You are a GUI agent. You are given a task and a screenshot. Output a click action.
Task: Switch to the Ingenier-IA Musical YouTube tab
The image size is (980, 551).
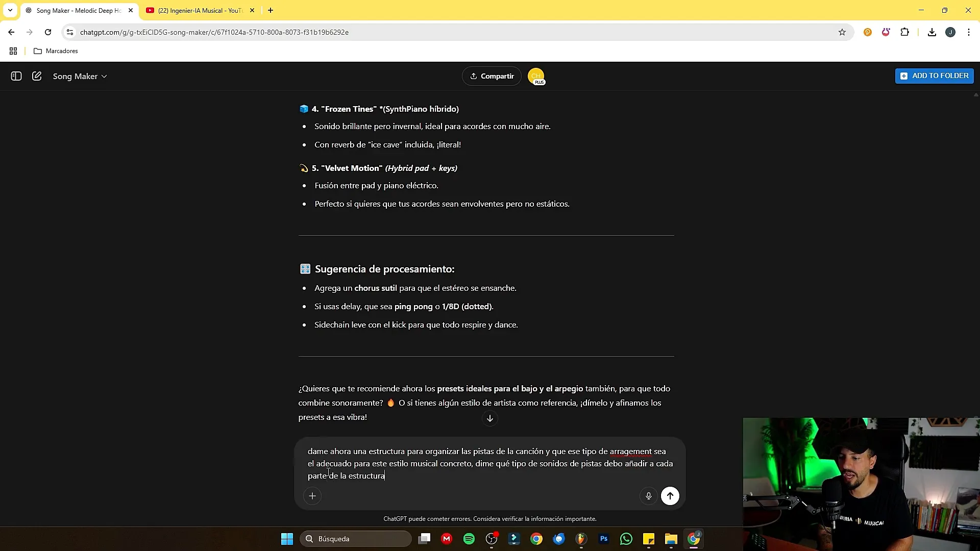click(x=200, y=10)
